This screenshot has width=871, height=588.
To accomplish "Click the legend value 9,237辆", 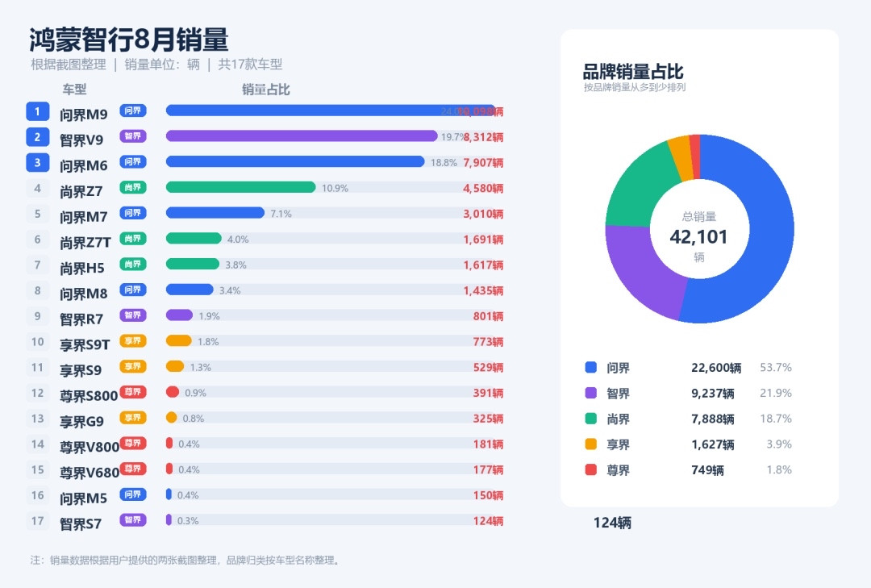I will [x=713, y=394].
